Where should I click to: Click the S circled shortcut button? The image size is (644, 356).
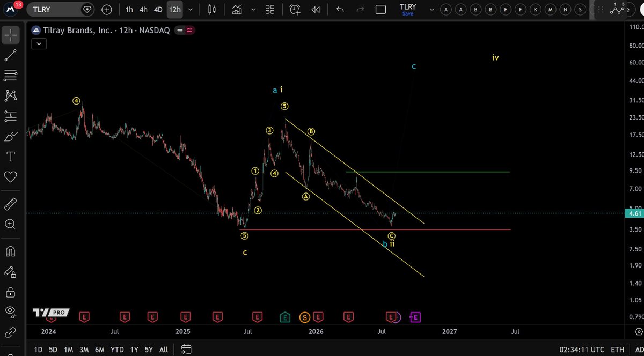click(x=580, y=9)
